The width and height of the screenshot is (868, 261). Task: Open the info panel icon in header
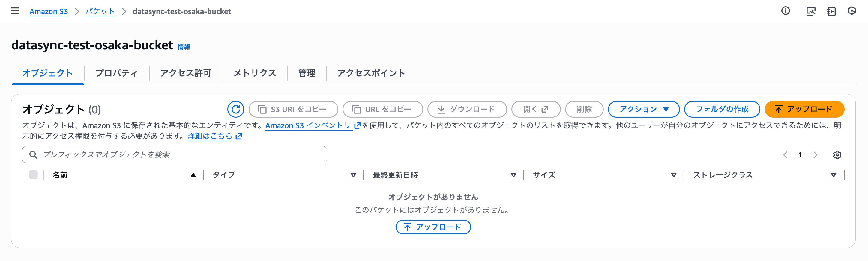tap(786, 11)
